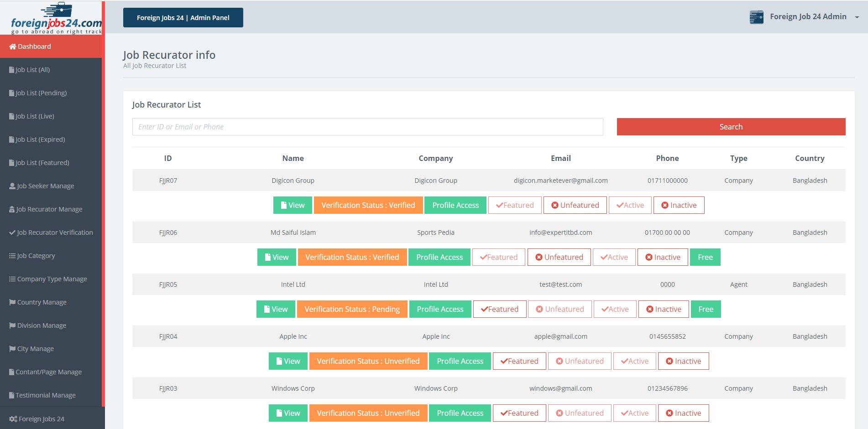This screenshot has height=429, width=868.
Task: Click the Foreign Jobs 24 Admin Panel button
Action: [183, 18]
